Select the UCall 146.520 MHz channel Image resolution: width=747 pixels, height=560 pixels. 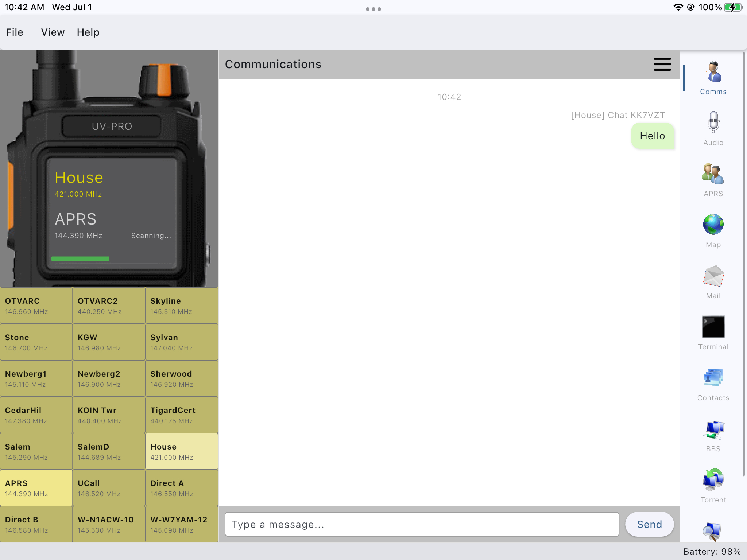pyautogui.click(x=109, y=488)
